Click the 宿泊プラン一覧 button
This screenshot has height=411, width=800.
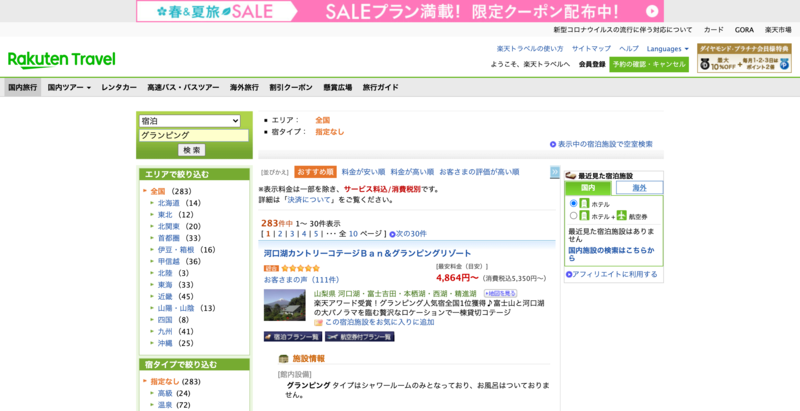[293, 337]
